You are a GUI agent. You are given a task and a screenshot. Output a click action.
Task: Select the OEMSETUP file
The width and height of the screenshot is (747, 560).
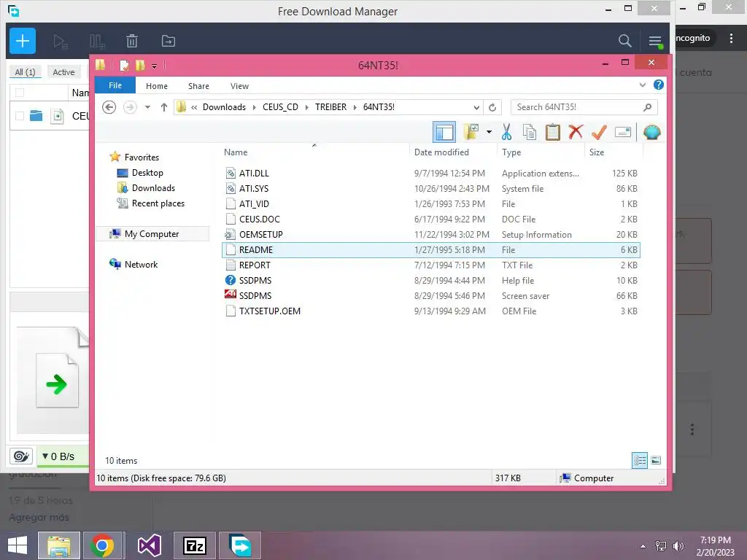(x=430, y=234)
